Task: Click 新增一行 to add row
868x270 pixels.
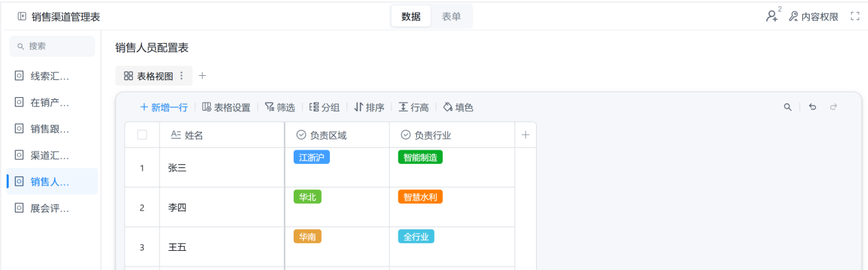Action: [164, 107]
